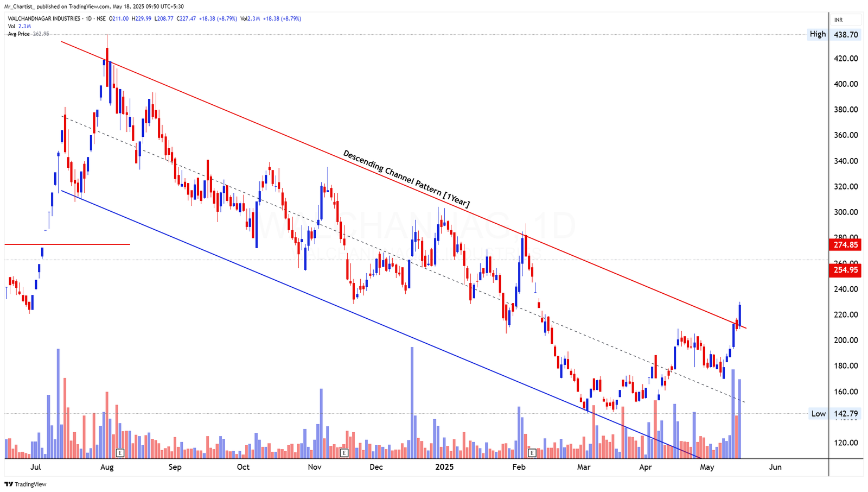
Task: Click the Low label tag
Action: 818,414
